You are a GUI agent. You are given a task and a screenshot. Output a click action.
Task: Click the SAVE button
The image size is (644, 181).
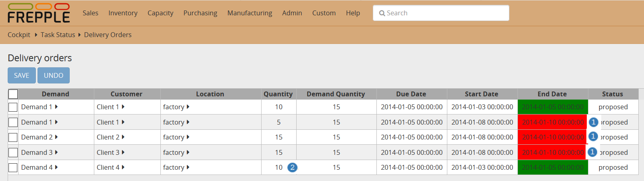pyautogui.click(x=22, y=75)
